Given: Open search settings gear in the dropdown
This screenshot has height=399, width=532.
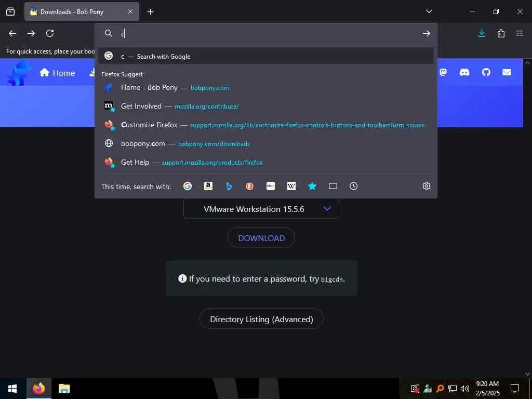Looking at the screenshot, I should click(x=427, y=186).
